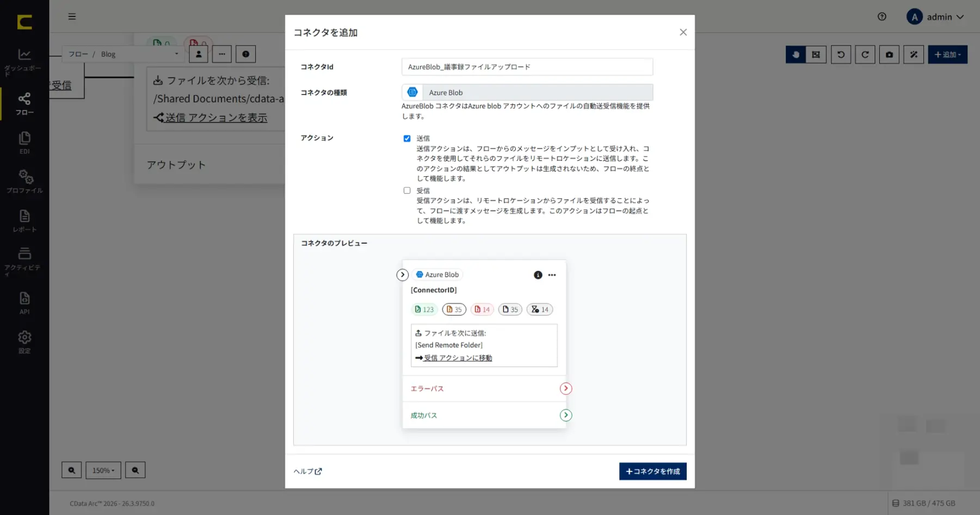
Task: Select the hand pan tool
Action: 796,54
